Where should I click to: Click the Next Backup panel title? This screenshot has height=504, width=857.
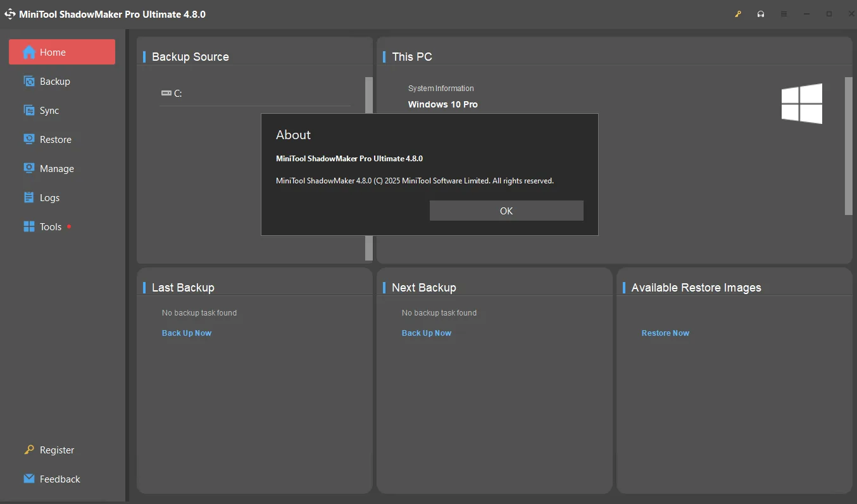[x=424, y=287]
